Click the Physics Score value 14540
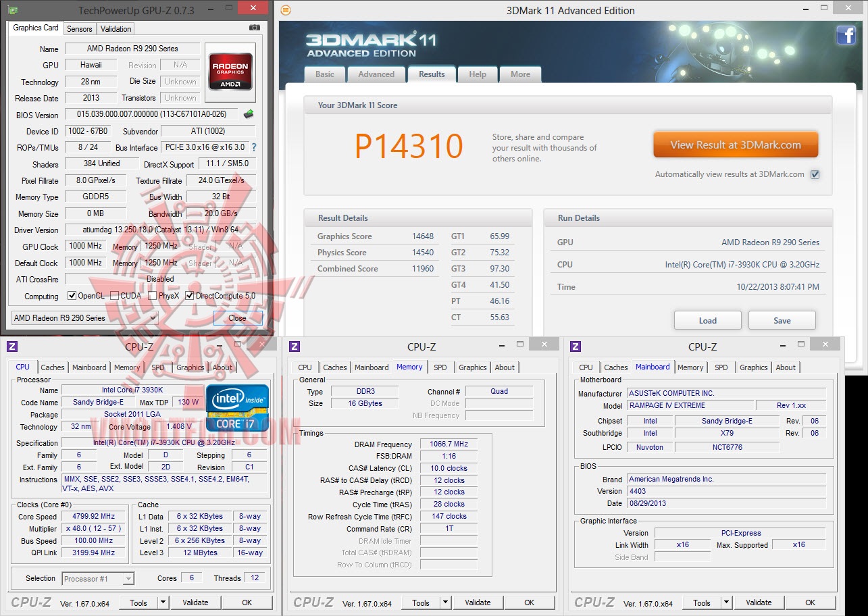The height and width of the screenshot is (616, 868). 423,253
